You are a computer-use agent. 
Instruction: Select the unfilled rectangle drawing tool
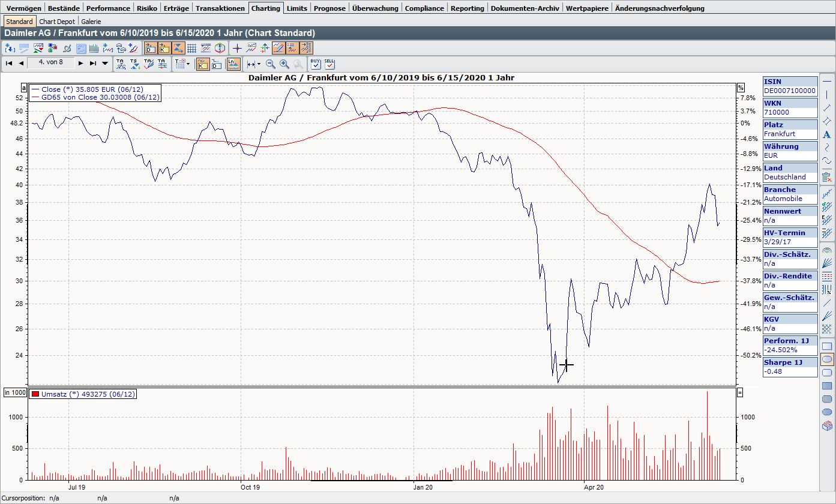(827, 346)
